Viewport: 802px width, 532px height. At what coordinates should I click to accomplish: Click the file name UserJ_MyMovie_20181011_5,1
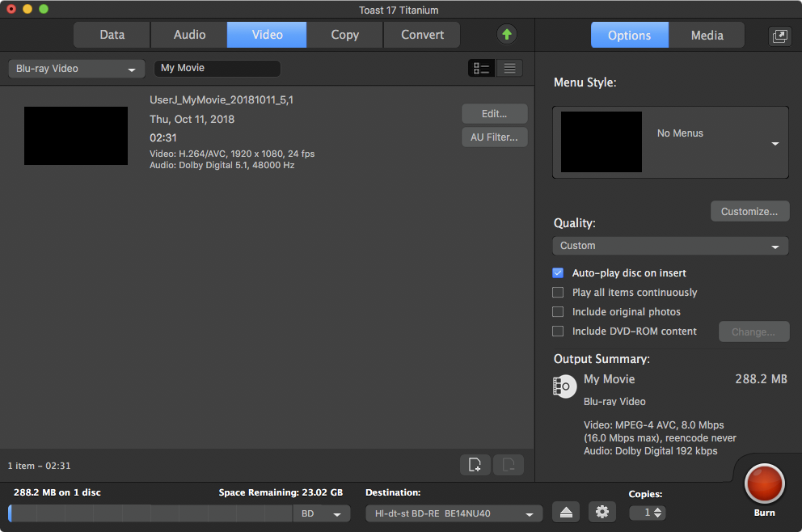point(222,99)
